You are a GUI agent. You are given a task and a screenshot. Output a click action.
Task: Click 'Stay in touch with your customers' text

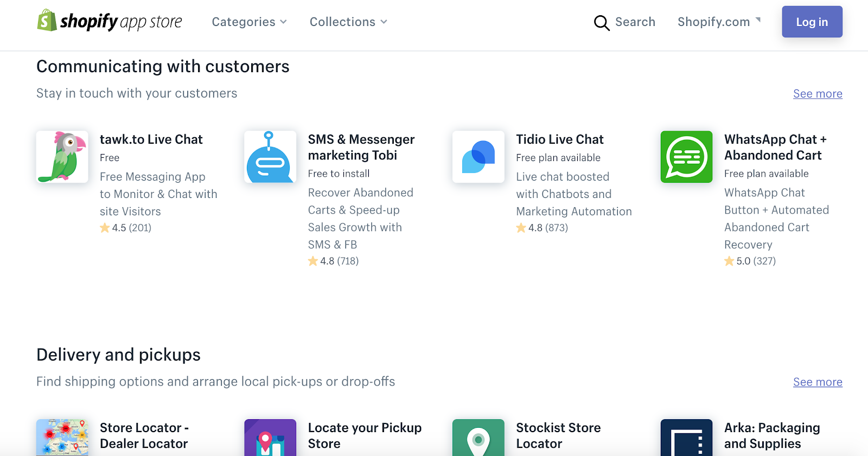click(x=137, y=93)
